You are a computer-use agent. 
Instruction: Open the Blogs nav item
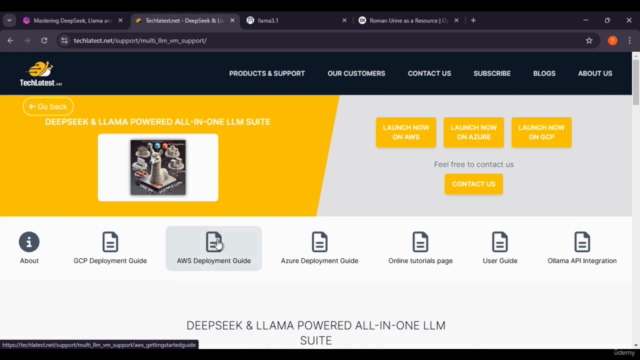coord(544,73)
